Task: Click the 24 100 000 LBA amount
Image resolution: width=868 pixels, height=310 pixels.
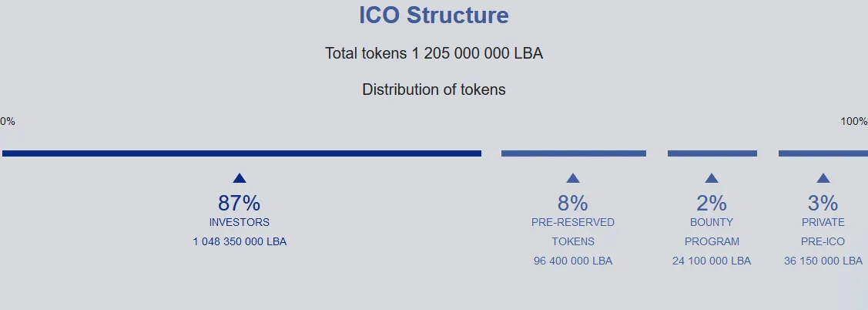Action: click(712, 261)
